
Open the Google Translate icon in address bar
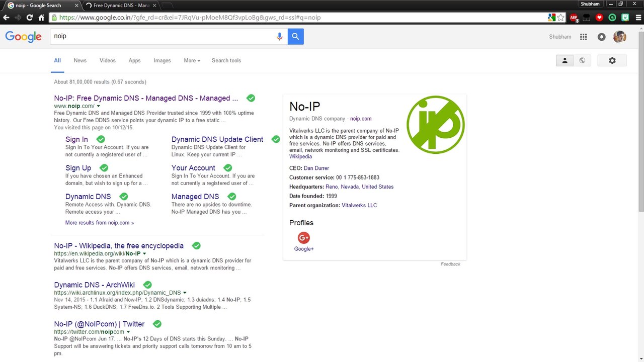[552, 17]
